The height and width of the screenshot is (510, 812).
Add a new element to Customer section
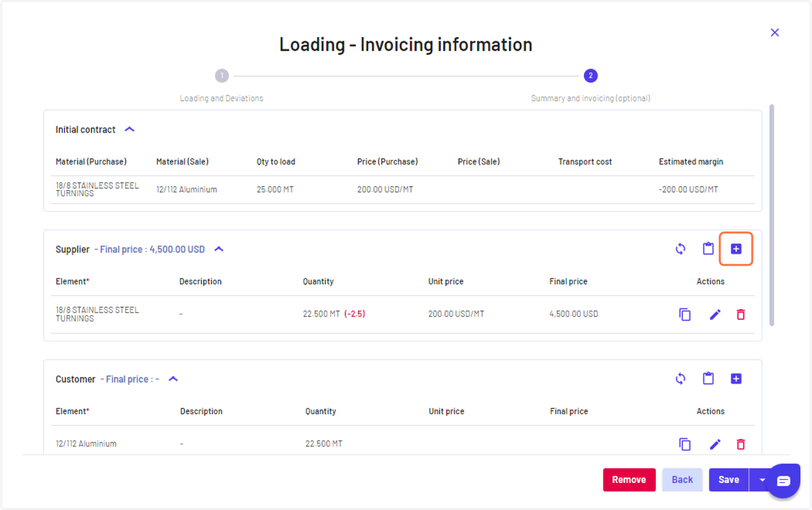(x=736, y=379)
